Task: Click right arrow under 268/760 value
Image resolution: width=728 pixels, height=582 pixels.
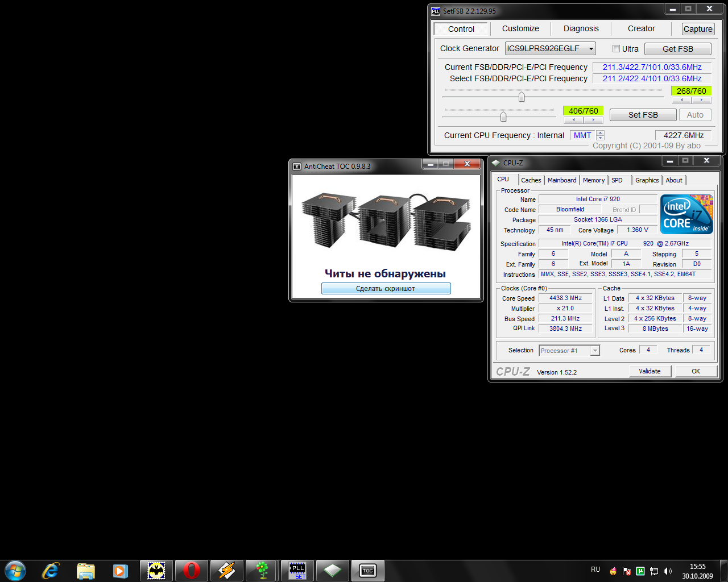Action: tap(701, 100)
